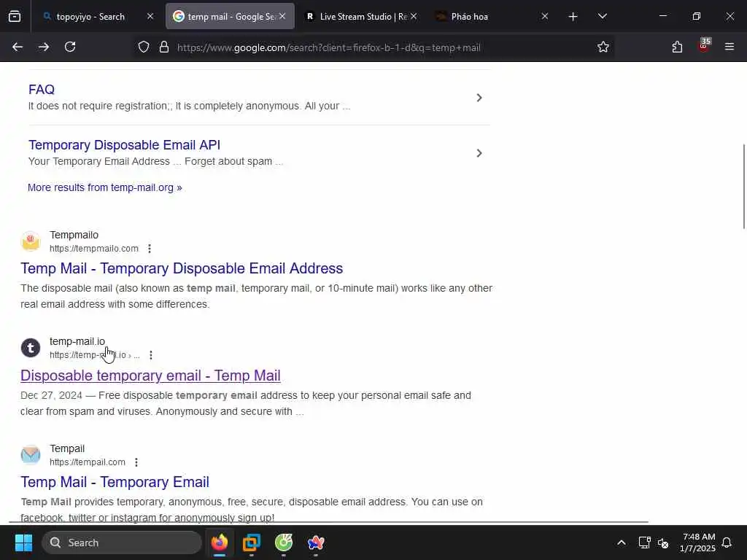Open the red extension badge showing 35

click(x=704, y=46)
